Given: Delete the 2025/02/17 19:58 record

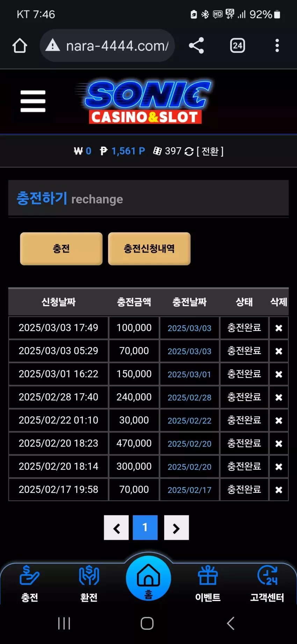Looking at the screenshot, I should [x=279, y=490].
